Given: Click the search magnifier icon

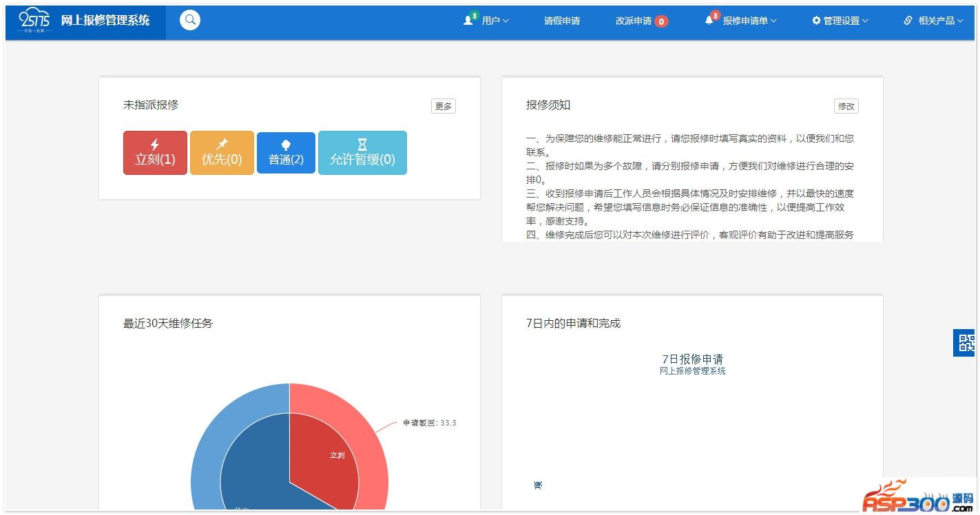Looking at the screenshot, I should (190, 20).
